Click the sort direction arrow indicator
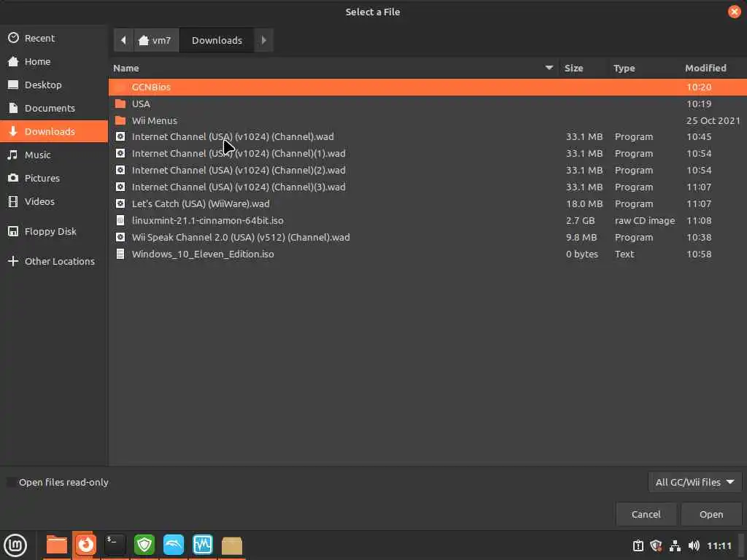747x560 pixels. (x=549, y=68)
